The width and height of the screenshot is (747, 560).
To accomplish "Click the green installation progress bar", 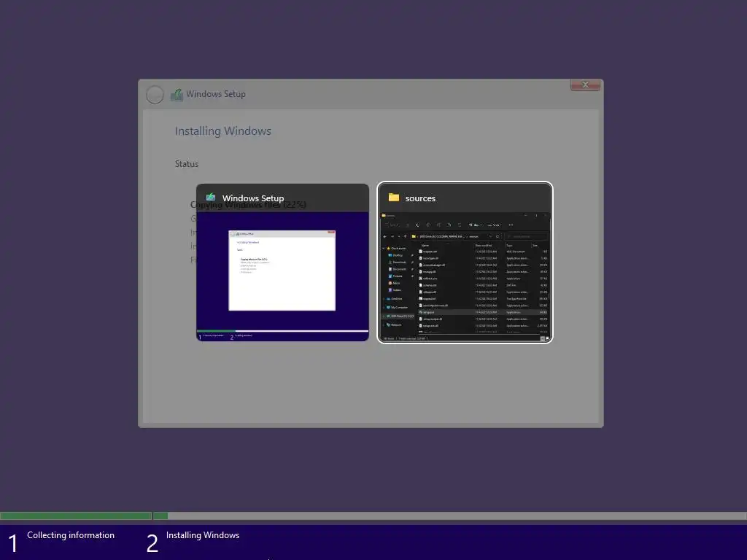I will pos(84,516).
